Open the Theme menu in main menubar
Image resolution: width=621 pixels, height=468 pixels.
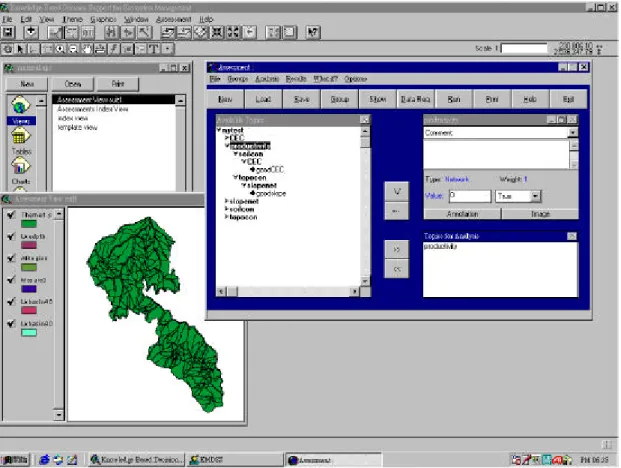(72, 19)
